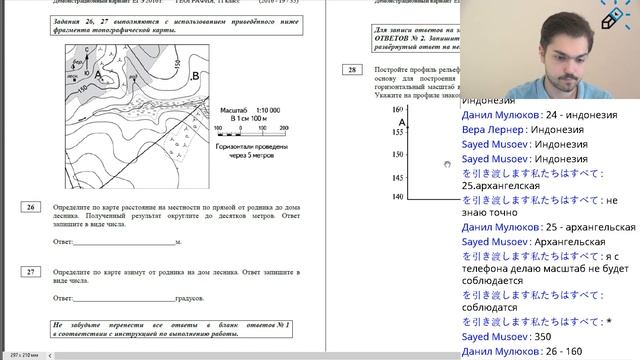Click the page size label '297 x 210 мм'

point(24,356)
